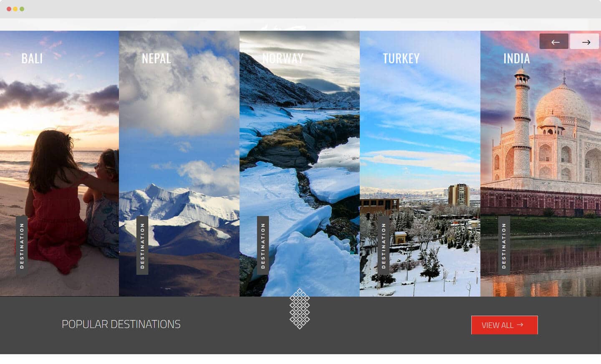Viewport: 601px width, 364px height.
Task: Click the yellow window minimize dot
Action: coord(15,9)
